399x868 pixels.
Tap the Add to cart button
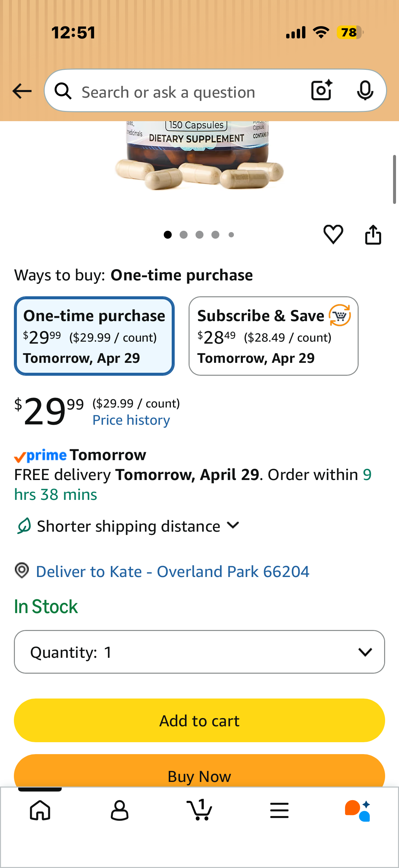point(199,720)
